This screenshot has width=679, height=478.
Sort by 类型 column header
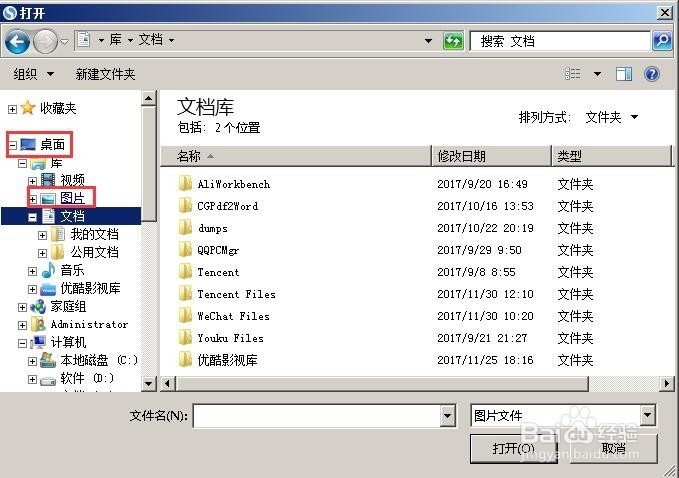(x=612, y=156)
